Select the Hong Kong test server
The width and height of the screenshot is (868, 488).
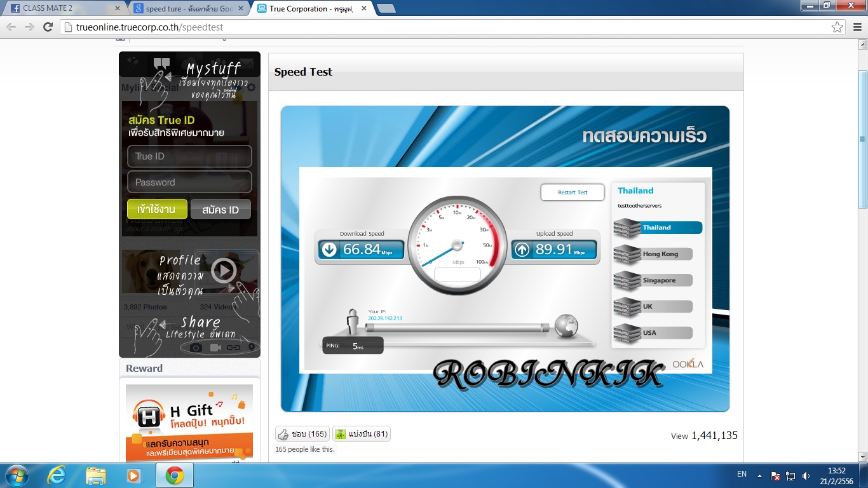653,254
